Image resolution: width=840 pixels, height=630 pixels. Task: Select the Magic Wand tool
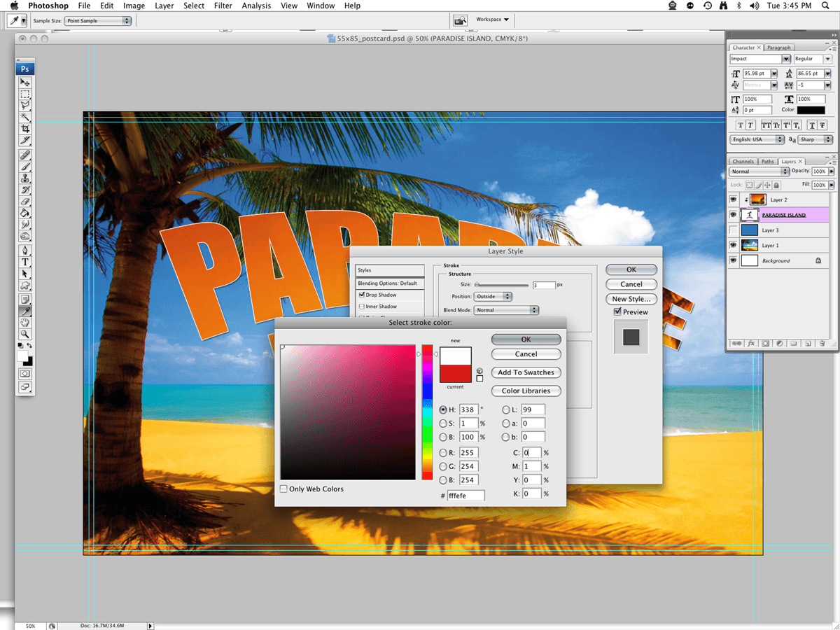[25, 117]
